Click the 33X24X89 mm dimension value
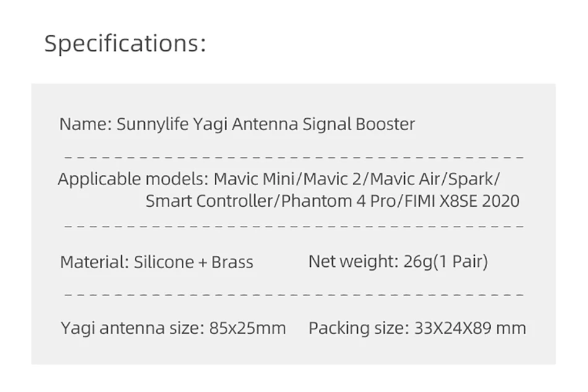The height and width of the screenshot is (392, 588). pyautogui.click(x=470, y=328)
